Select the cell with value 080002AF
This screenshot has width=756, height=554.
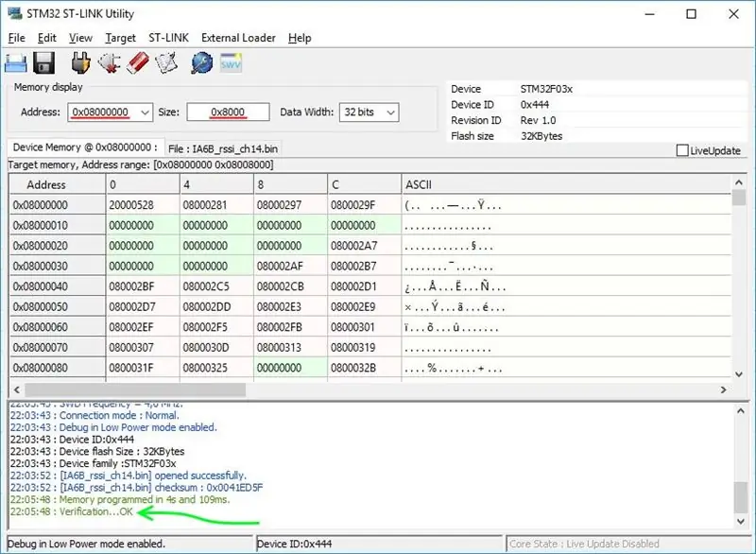click(x=290, y=266)
